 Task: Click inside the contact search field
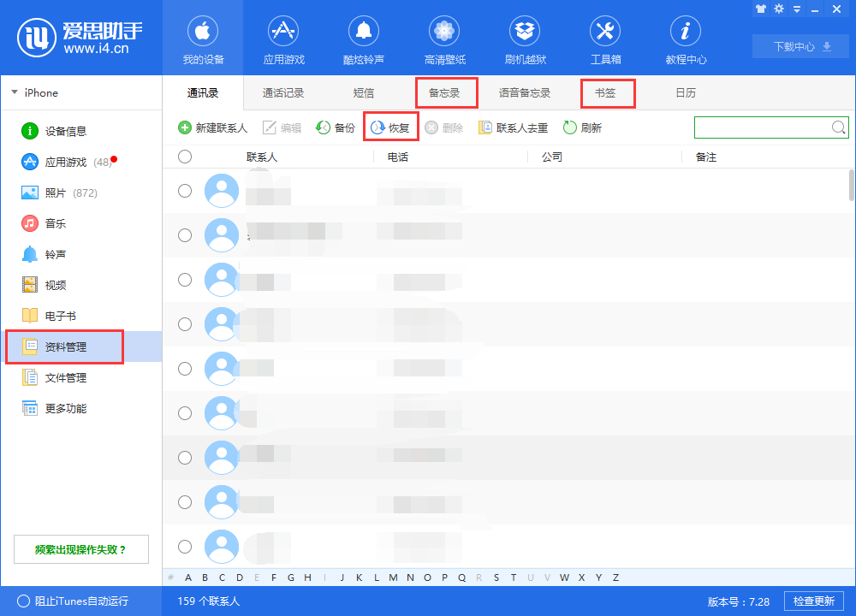762,127
